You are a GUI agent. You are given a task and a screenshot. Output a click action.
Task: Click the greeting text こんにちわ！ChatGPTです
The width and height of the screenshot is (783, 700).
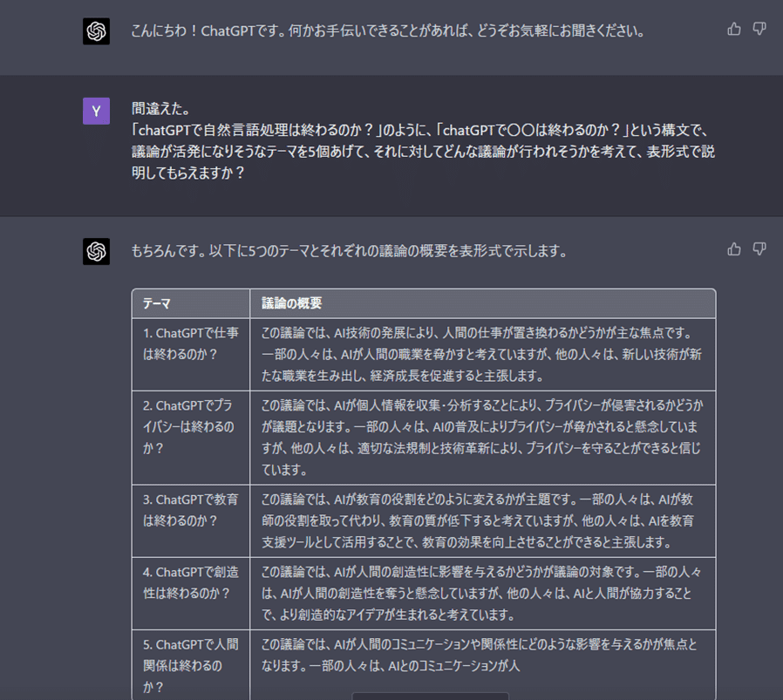pyautogui.click(x=387, y=31)
